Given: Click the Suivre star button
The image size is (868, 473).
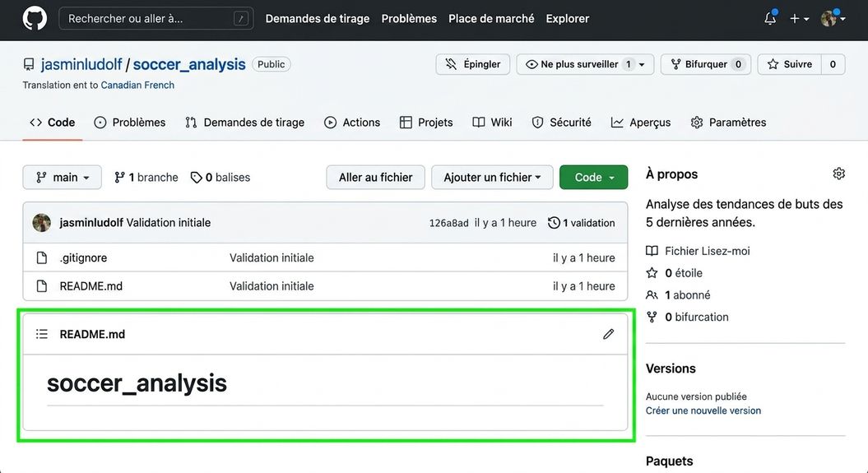Looking at the screenshot, I should pos(789,64).
